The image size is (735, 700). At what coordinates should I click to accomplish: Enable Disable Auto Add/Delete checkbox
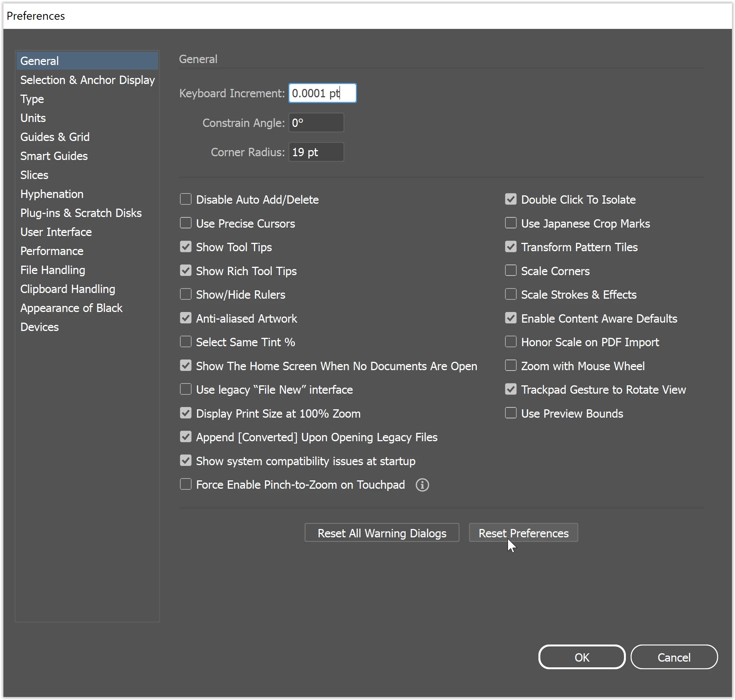pos(186,199)
